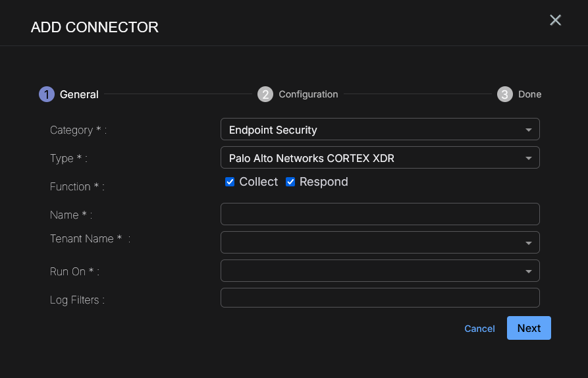Uncheck the Respond function checkbox
Image resolution: width=588 pixels, height=378 pixels.
coord(290,182)
